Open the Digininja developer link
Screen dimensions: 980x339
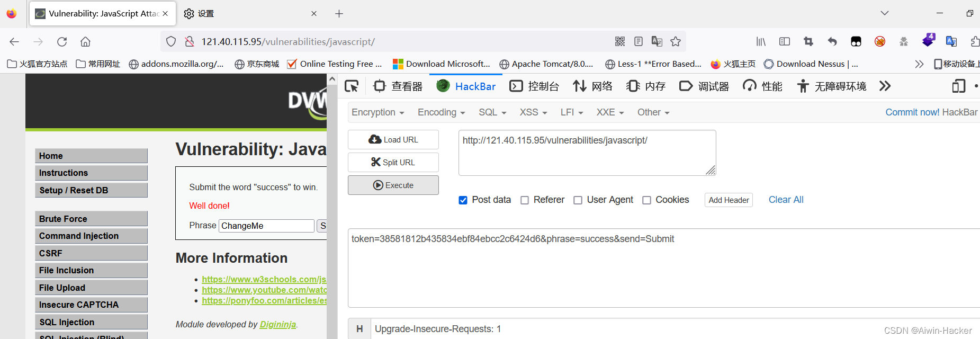277,324
